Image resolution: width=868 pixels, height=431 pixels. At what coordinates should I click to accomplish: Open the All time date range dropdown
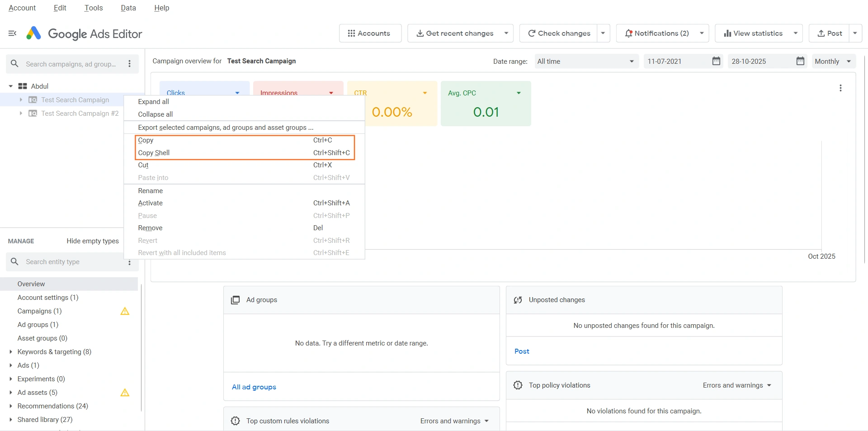586,62
